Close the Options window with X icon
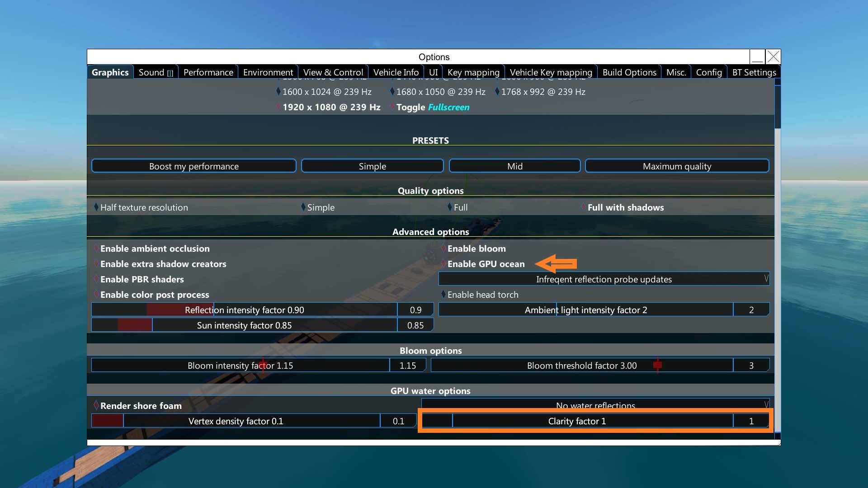 pos(774,57)
